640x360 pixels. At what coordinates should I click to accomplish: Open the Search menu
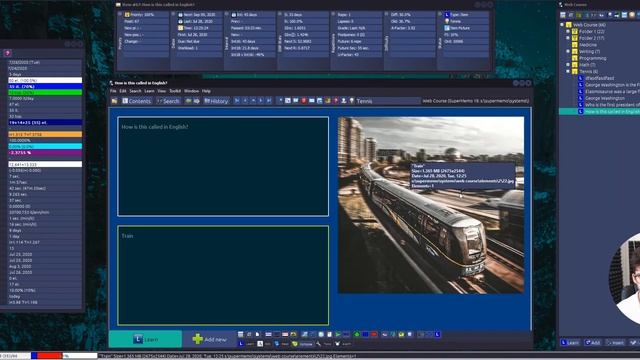tap(135, 91)
